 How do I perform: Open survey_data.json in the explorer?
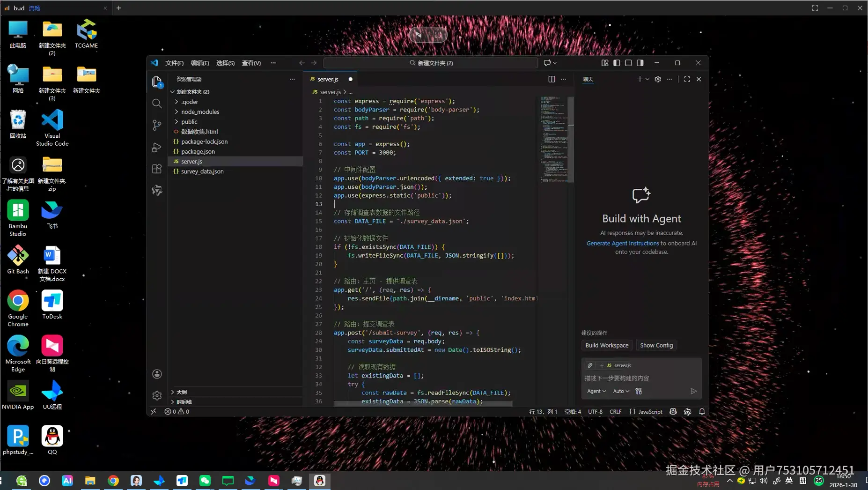235,171
